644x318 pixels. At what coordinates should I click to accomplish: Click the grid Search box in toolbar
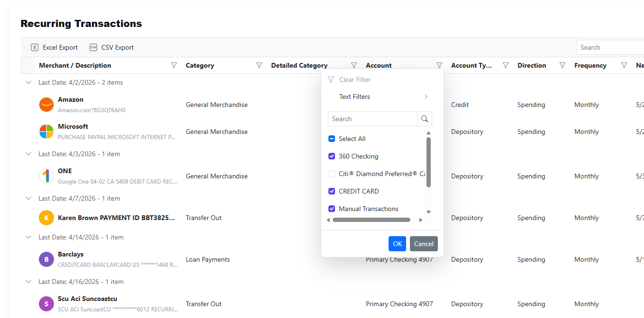click(610, 47)
